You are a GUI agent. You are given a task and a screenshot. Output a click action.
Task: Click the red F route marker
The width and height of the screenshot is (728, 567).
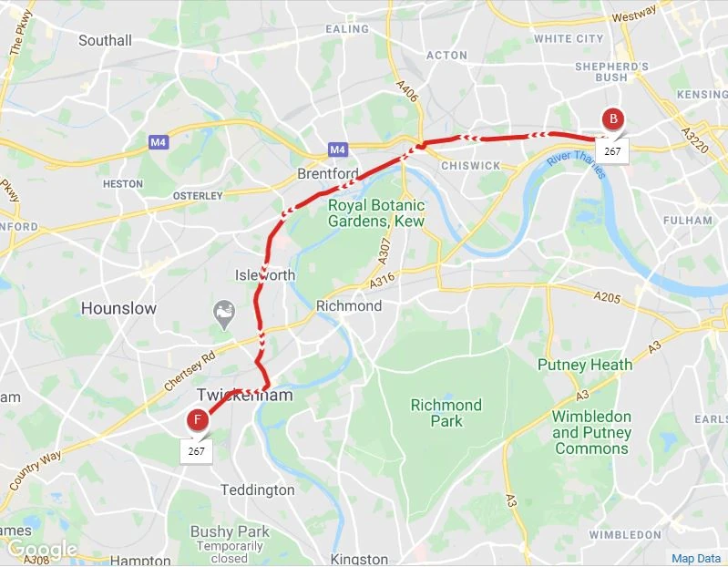pos(198,420)
